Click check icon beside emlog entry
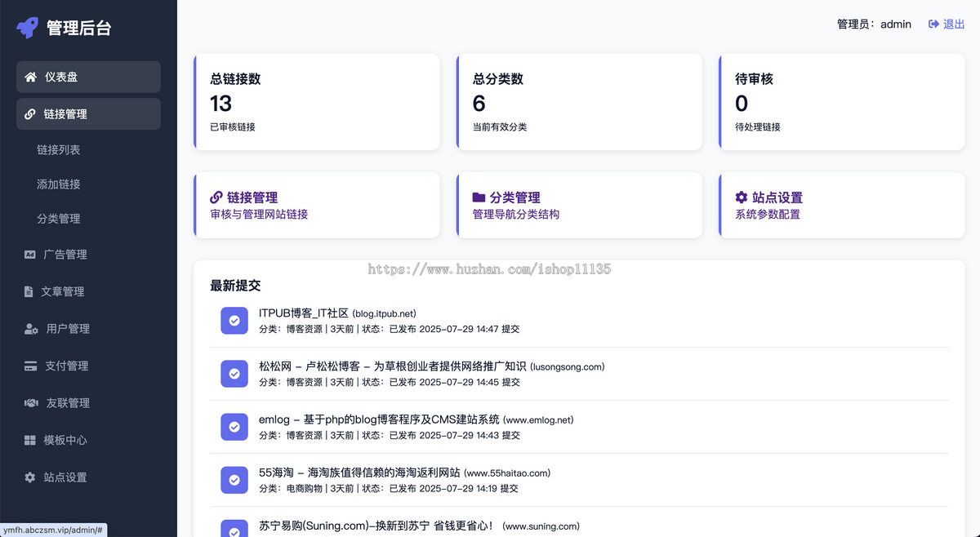The height and width of the screenshot is (537, 980). [234, 427]
